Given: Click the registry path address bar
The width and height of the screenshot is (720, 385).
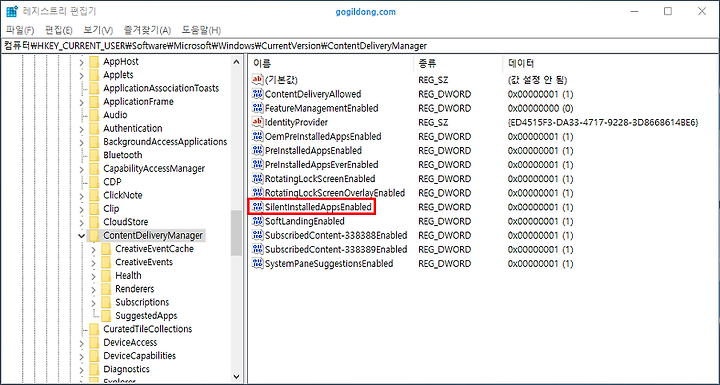Looking at the screenshot, I should pos(360,46).
